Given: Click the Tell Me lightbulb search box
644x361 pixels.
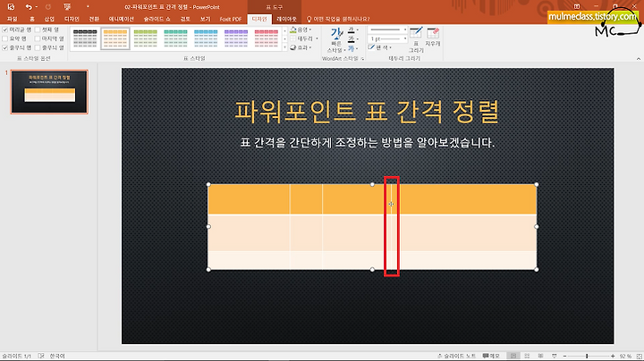Looking at the screenshot, I should (337, 19).
